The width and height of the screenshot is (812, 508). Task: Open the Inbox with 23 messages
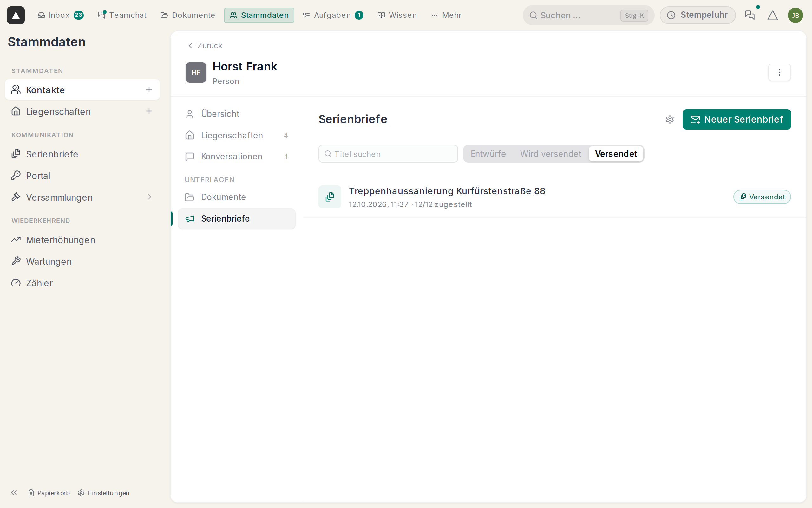coord(60,15)
